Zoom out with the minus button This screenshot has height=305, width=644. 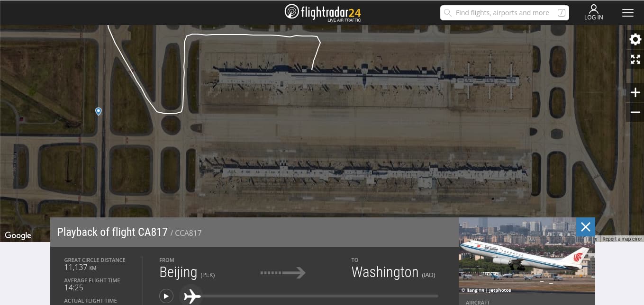coord(635,112)
